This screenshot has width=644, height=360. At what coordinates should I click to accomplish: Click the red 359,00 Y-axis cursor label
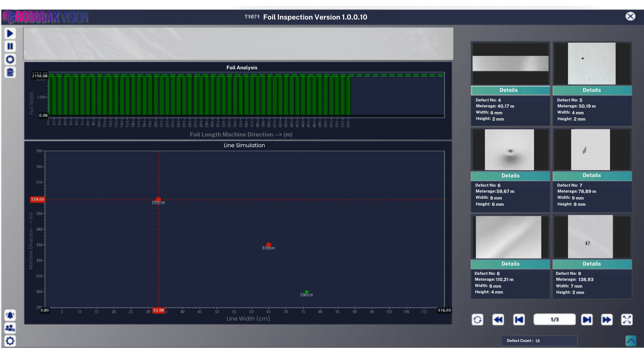pyautogui.click(x=37, y=200)
